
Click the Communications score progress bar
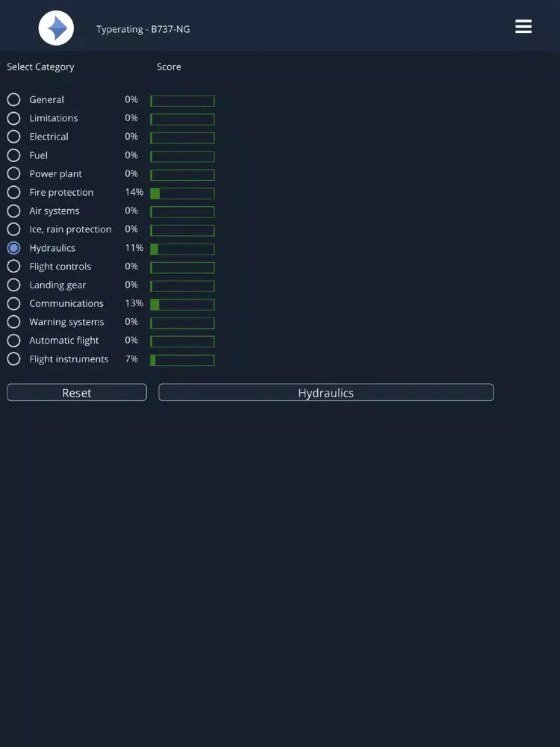182,305
